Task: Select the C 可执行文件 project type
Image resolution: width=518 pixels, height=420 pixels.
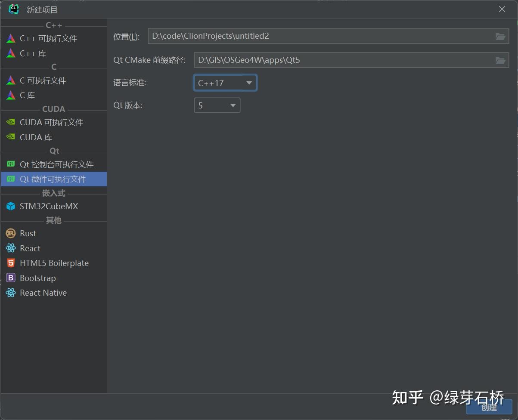Action: click(53, 80)
